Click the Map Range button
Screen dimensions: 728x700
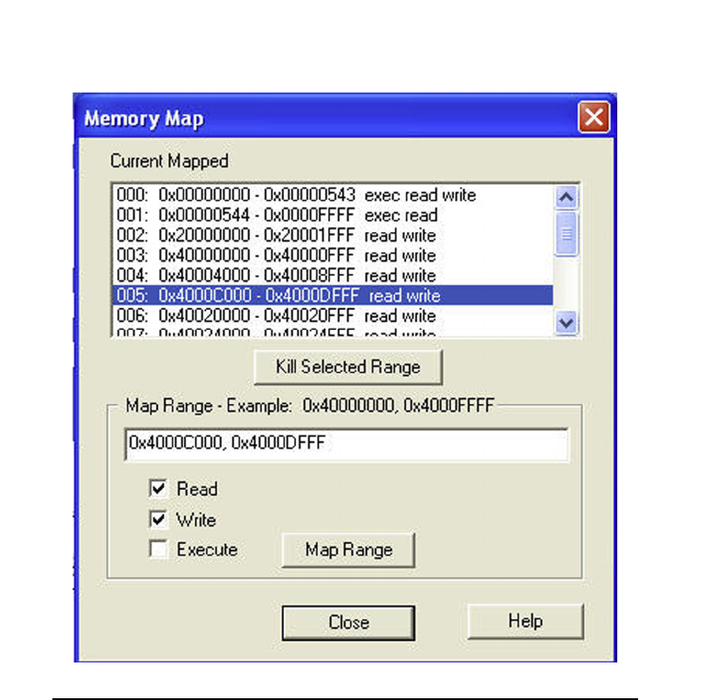click(x=348, y=550)
